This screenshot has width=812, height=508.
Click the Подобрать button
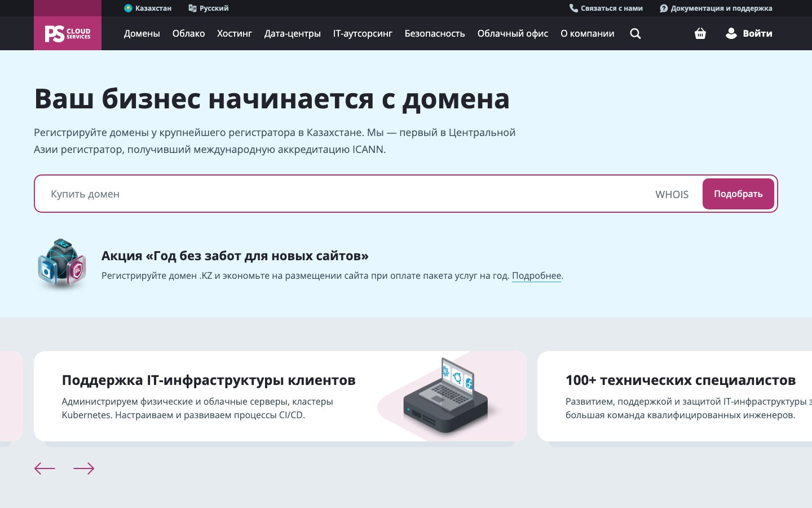point(738,194)
